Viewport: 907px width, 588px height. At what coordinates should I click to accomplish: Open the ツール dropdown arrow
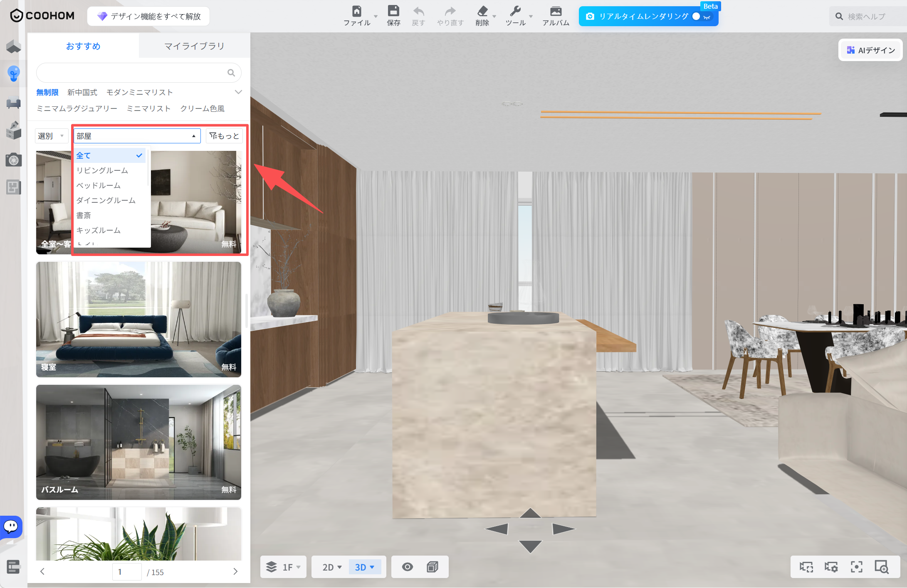click(531, 17)
